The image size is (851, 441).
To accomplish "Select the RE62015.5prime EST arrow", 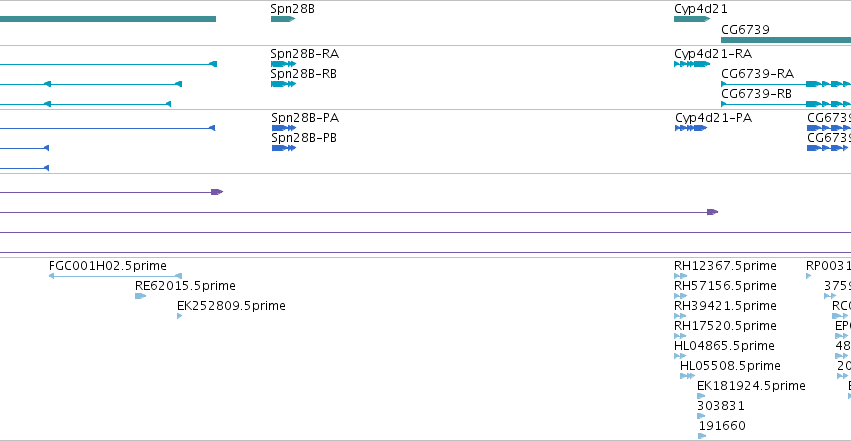I will 141,296.
